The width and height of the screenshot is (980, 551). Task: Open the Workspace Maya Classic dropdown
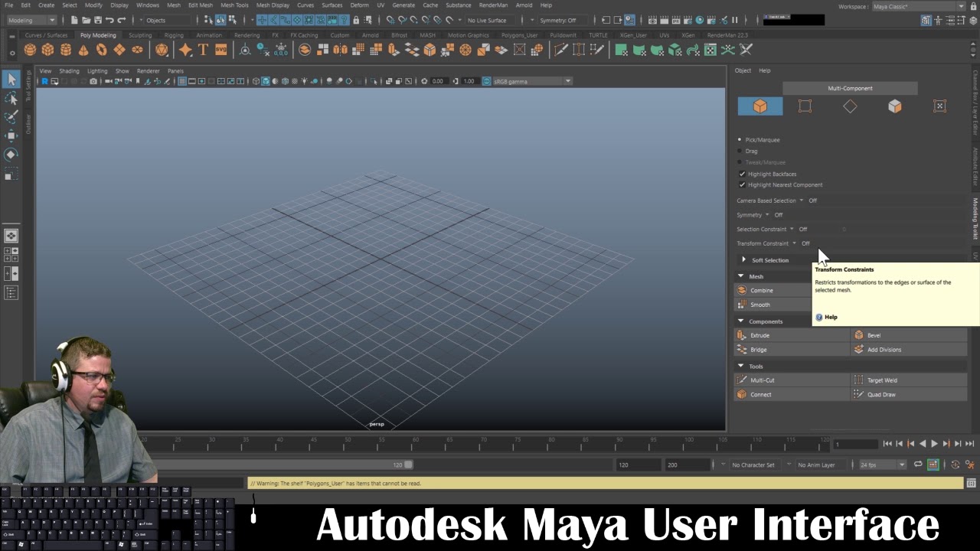[919, 6]
